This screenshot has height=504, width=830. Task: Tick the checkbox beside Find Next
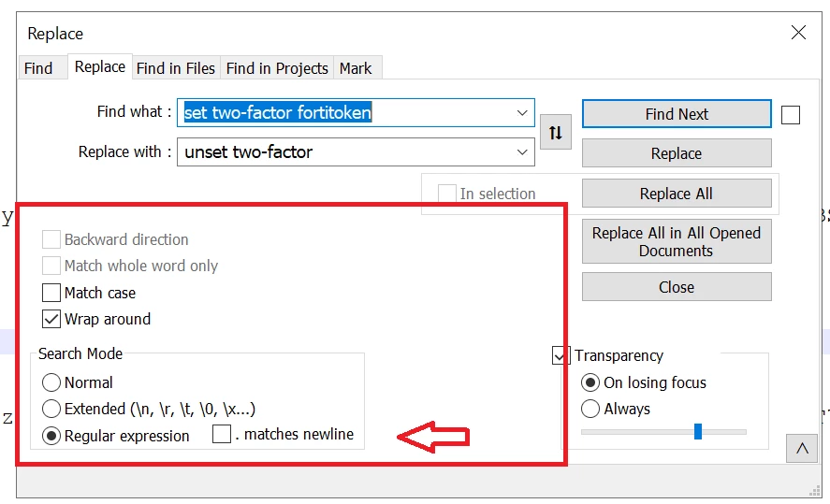(x=791, y=115)
